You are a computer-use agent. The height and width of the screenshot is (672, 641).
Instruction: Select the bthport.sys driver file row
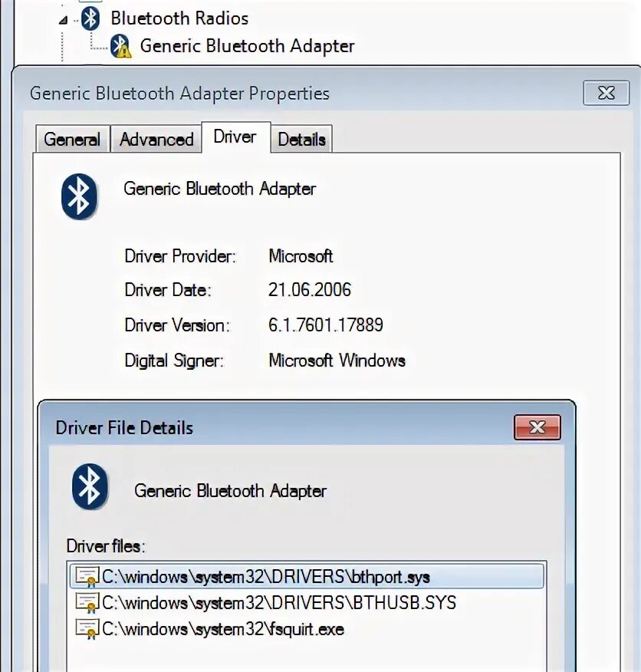click(x=307, y=576)
